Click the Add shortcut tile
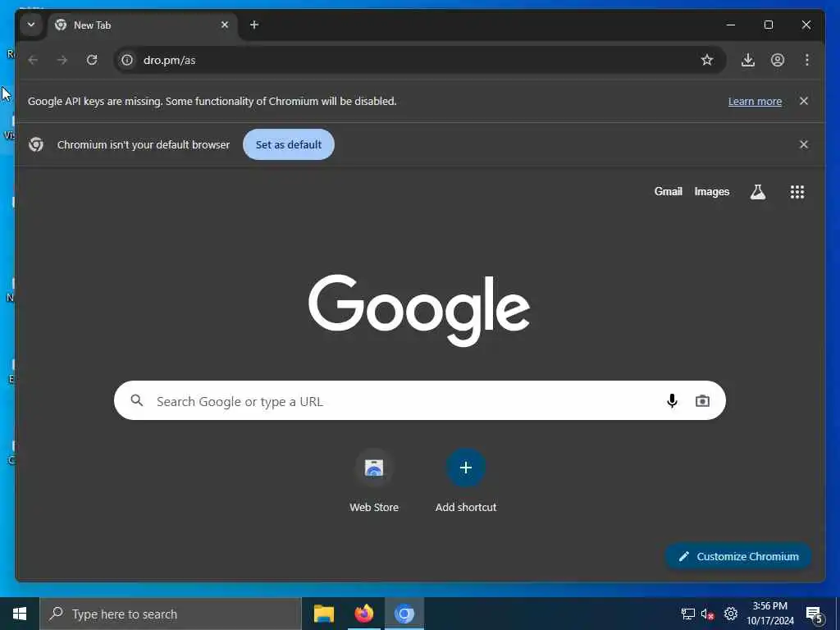The width and height of the screenshot is (840, 630). coord(466,481)
